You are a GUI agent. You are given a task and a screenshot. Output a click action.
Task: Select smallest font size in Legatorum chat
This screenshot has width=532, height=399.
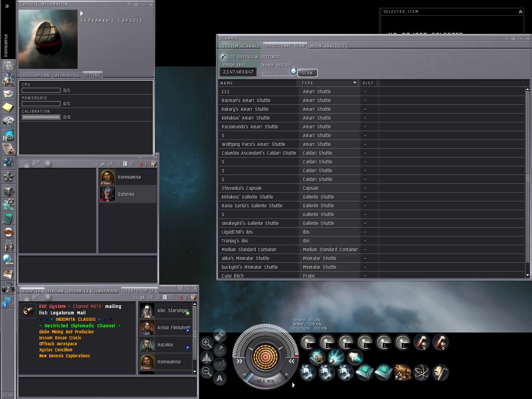pyautogui.click(x=136, y=298)
